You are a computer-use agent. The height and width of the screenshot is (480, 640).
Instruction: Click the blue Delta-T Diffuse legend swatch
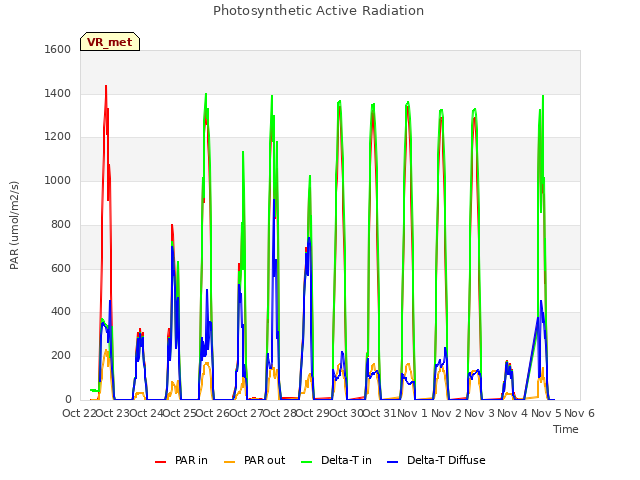click(392, 462)
